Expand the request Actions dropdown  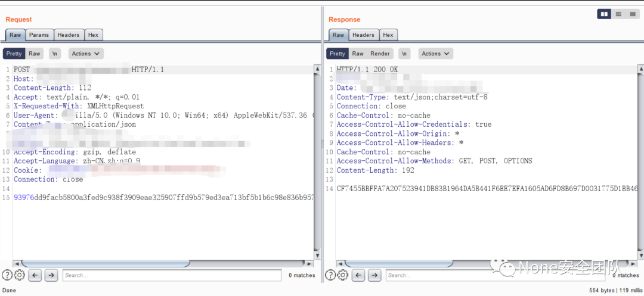click(x=86, y=54)
